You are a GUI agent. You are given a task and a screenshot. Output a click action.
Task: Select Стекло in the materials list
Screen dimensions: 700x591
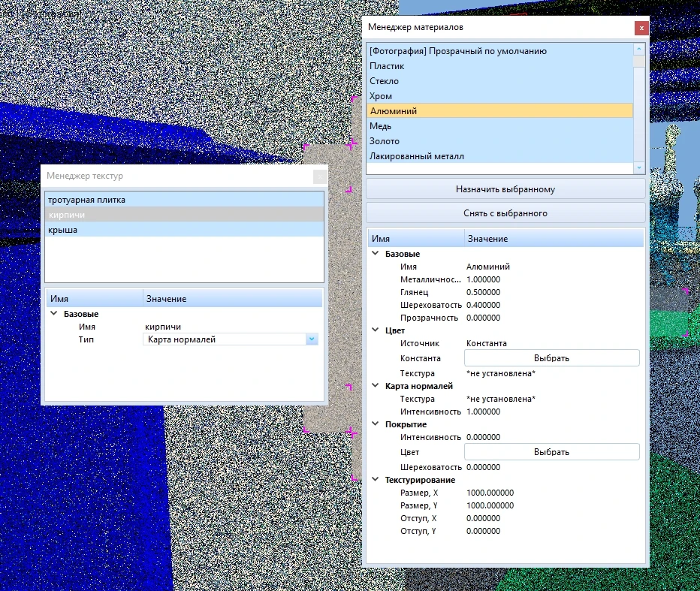coord(384,81)
